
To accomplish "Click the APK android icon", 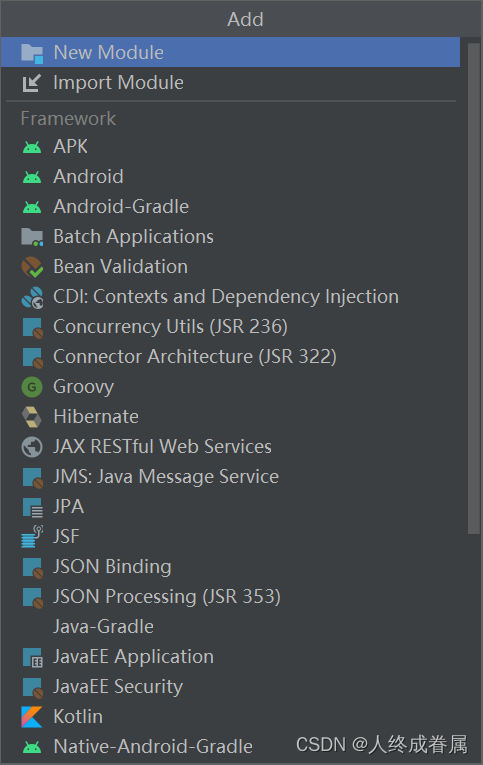I will 32,147.
